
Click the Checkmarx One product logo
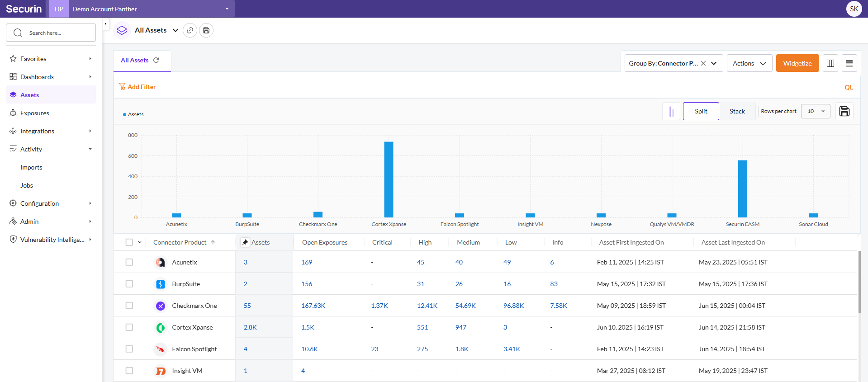(161, 306)
